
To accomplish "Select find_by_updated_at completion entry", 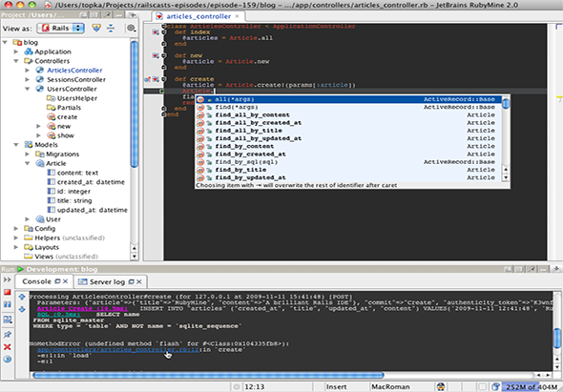I will [348, 177].
